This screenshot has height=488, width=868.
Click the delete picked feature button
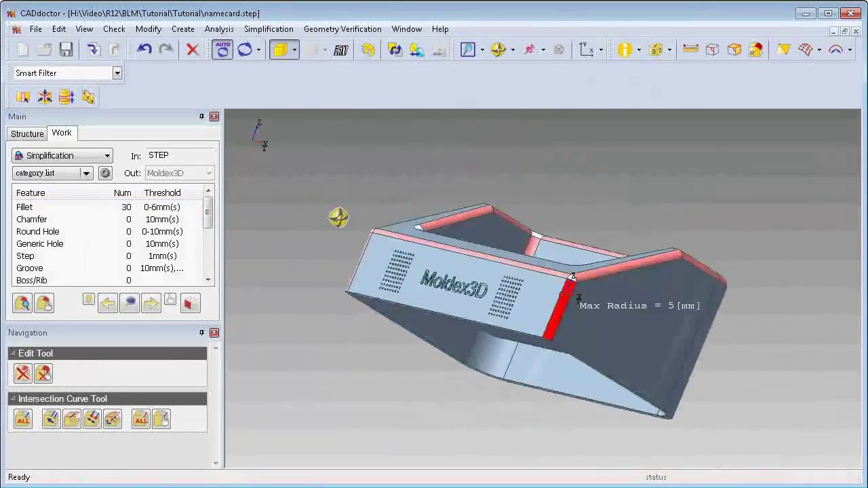pyautogui.click(x=43, y=373)
